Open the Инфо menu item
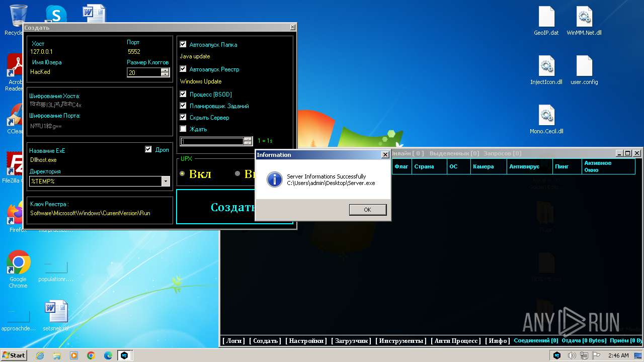This screenshot has height=362, width=644. tap(498, 341)
